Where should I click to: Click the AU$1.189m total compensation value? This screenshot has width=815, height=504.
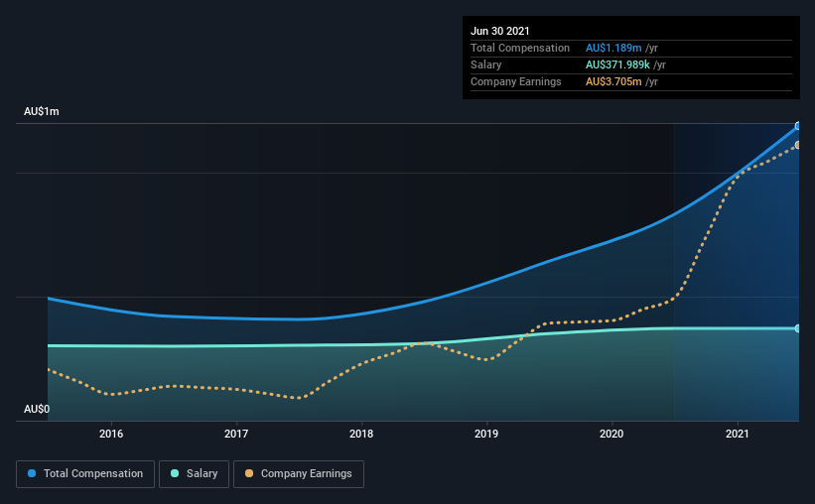pos(613,48)
